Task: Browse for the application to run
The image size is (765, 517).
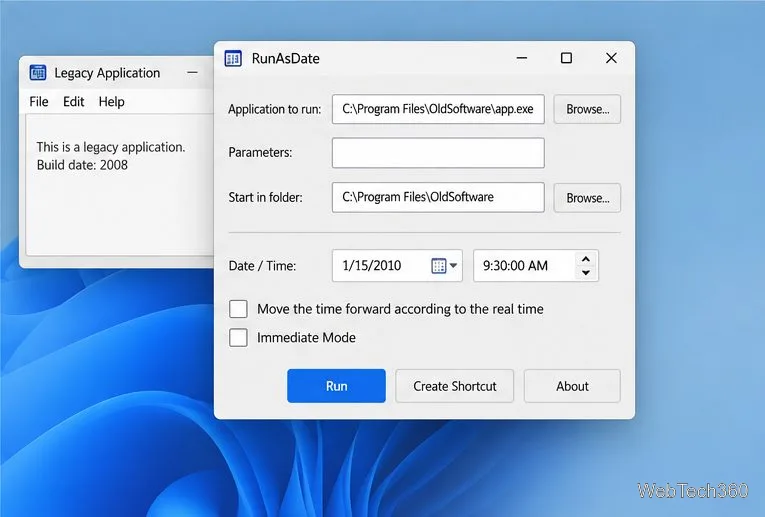Action: [587, 109]
